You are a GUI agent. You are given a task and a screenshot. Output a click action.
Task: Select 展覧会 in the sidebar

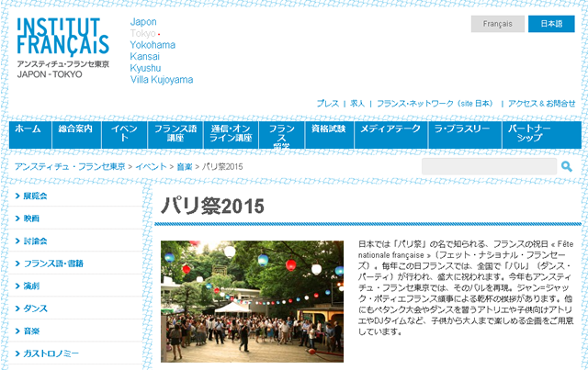tap(35, 196)
